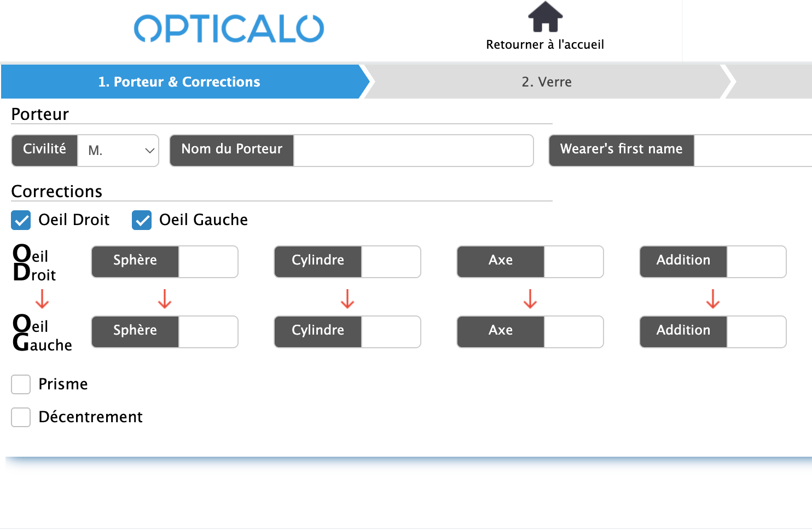
Task: Click red arrow below right eye Cylindre
Action: point(347,299)
